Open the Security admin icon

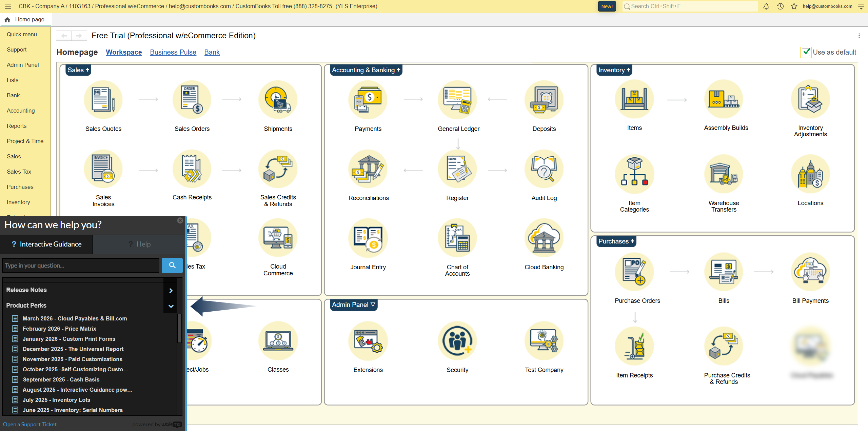[457, 341]
